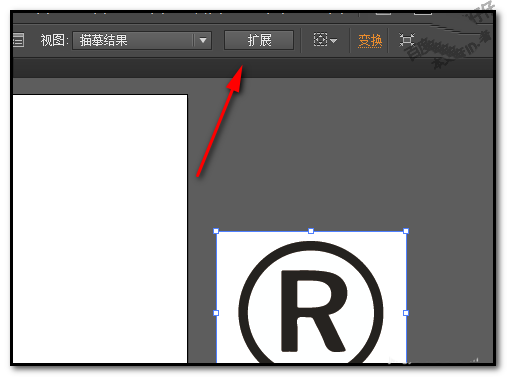This screenshot has height=377, width=507.
Task: Click the align-to-selection dashed square icon
Action: [320, 40]
